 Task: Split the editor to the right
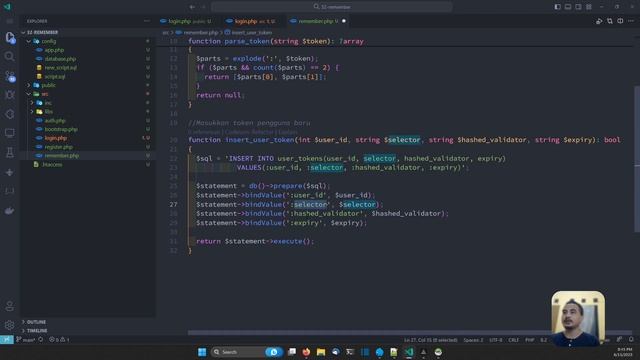620,21
